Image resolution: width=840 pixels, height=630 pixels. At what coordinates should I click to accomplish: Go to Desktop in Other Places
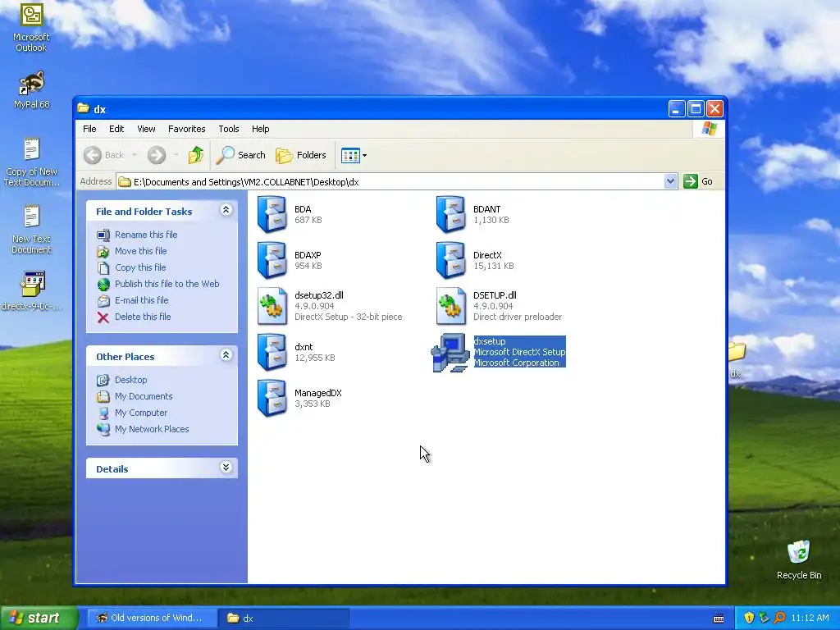130,380
